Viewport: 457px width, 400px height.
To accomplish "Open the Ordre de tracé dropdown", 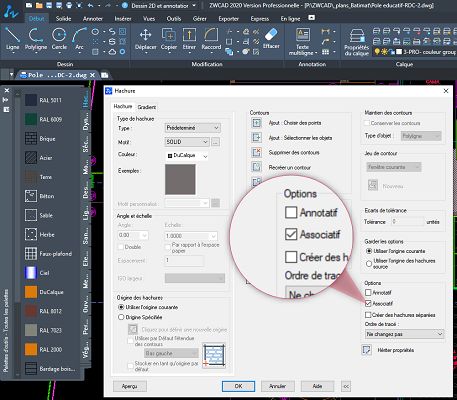I will point(405,334).
